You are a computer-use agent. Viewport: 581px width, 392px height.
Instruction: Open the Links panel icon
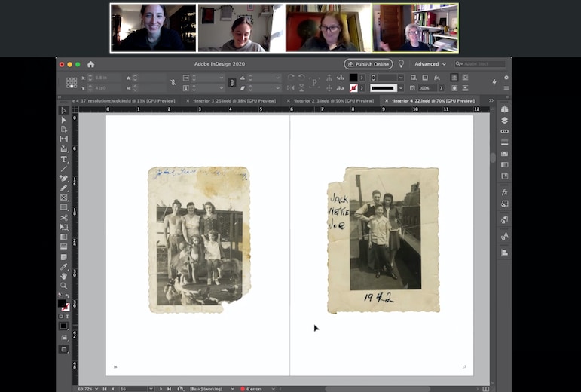pos(504,131)
